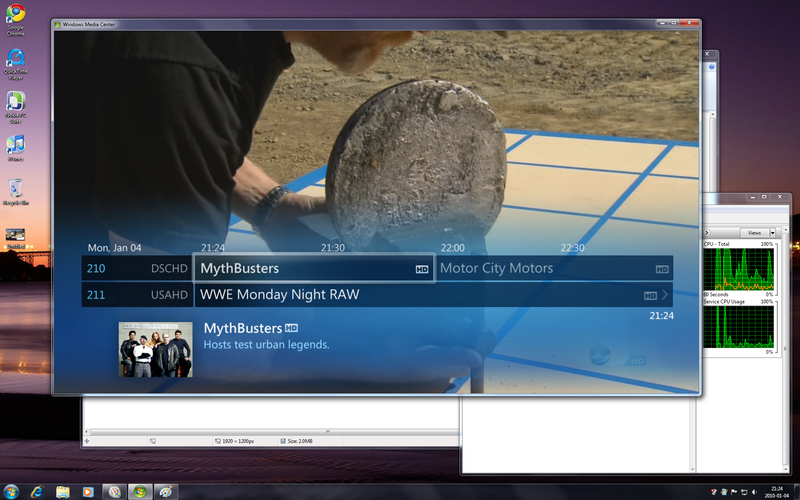The width and height of the screenshot is (800, 500).
Task: Click the Windows Media Center title bar icon
Action: pyautogui.click(x=57, y=24)
